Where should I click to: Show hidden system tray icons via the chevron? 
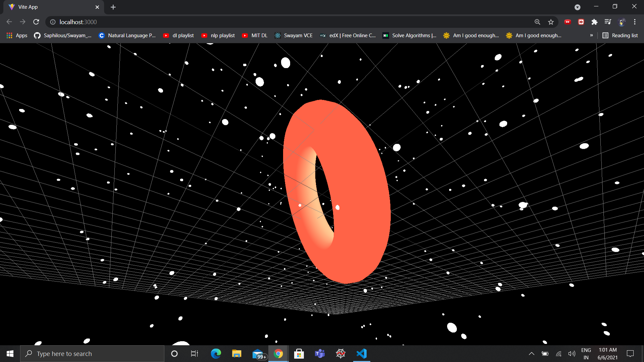pos(532,353)
